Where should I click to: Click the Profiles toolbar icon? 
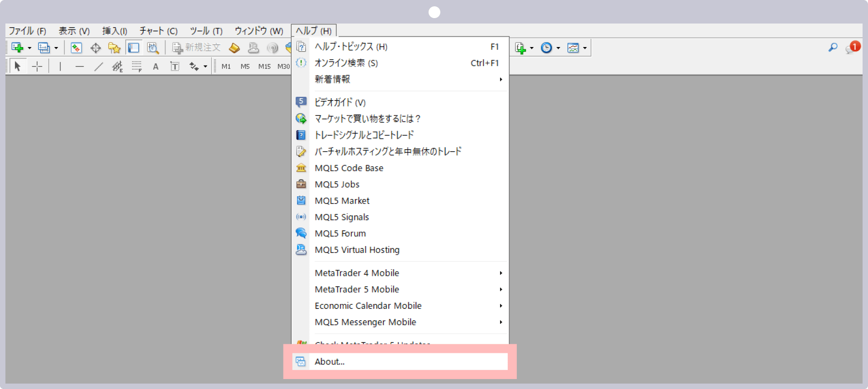coord(44,47)
